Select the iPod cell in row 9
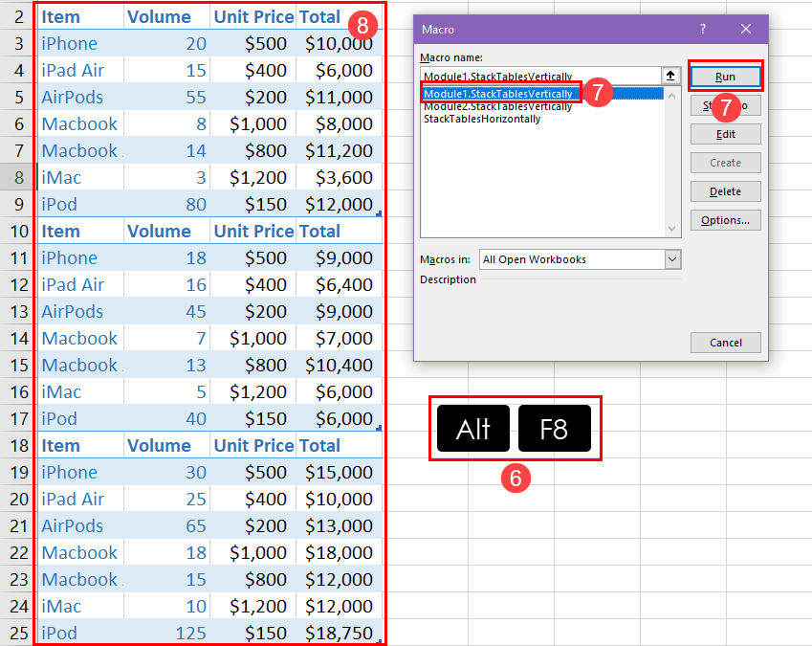The height and width of the screenshot is (646, 812). 80,205
